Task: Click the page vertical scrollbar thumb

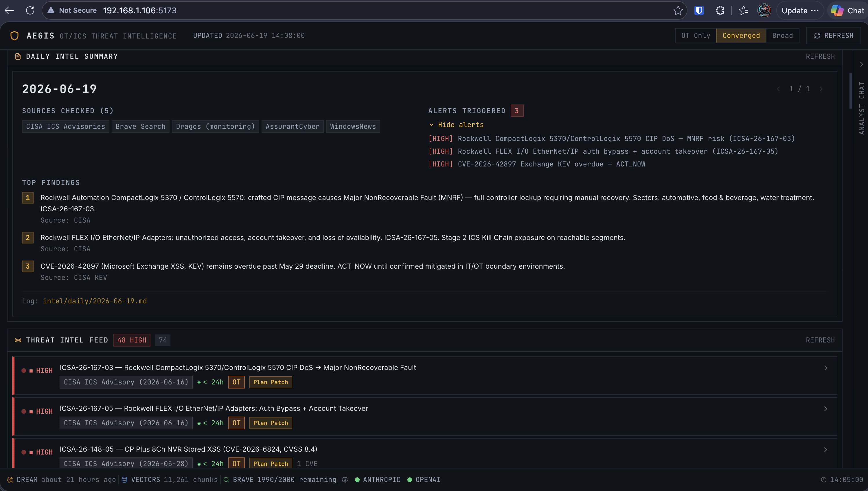Action: coord(850,90)
